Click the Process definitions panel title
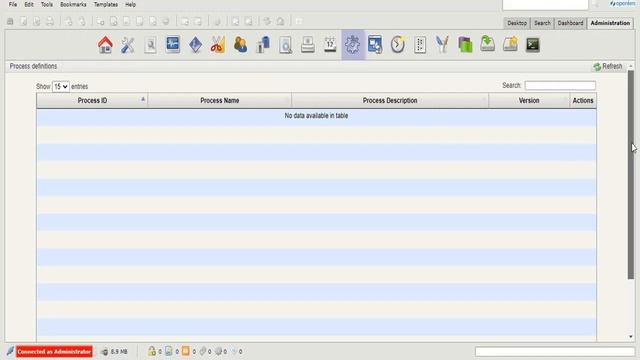 (33, 66)
